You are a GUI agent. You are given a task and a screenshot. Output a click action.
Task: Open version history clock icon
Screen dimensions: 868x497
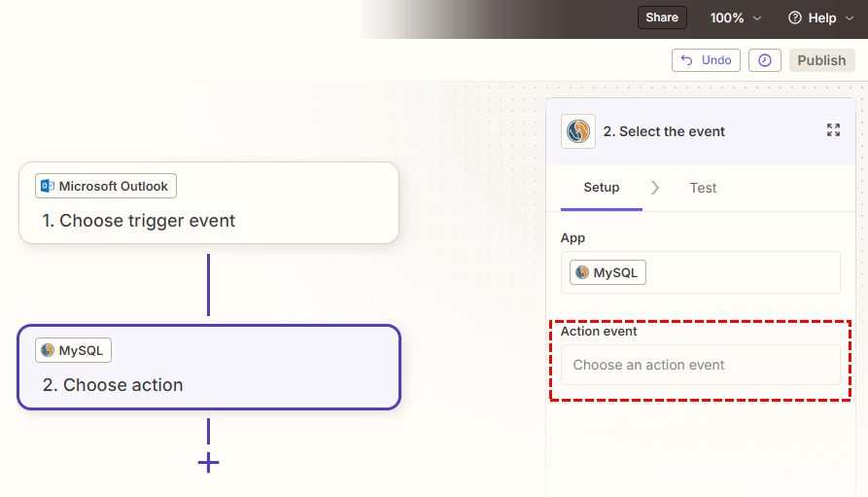point(765,60)
